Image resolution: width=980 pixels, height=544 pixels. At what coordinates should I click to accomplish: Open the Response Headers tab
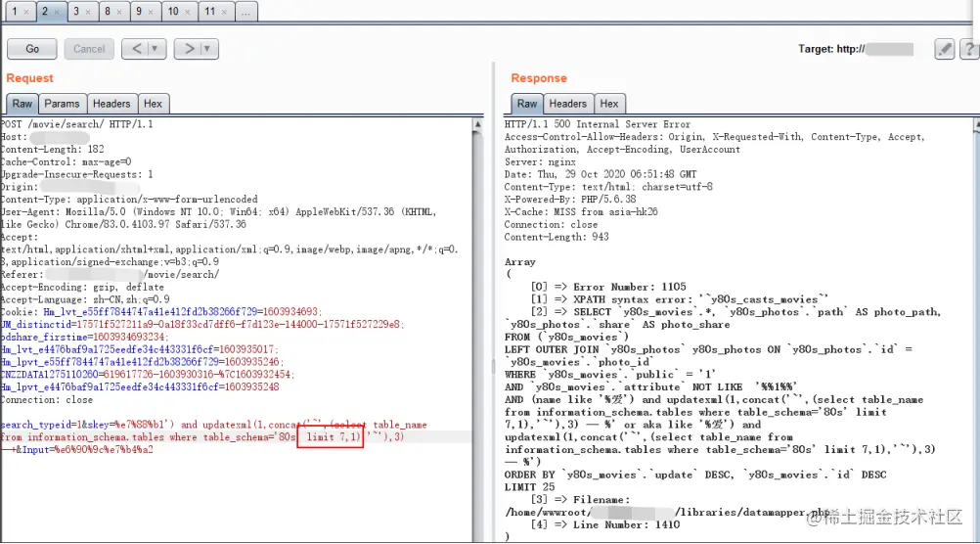(567, 104)
